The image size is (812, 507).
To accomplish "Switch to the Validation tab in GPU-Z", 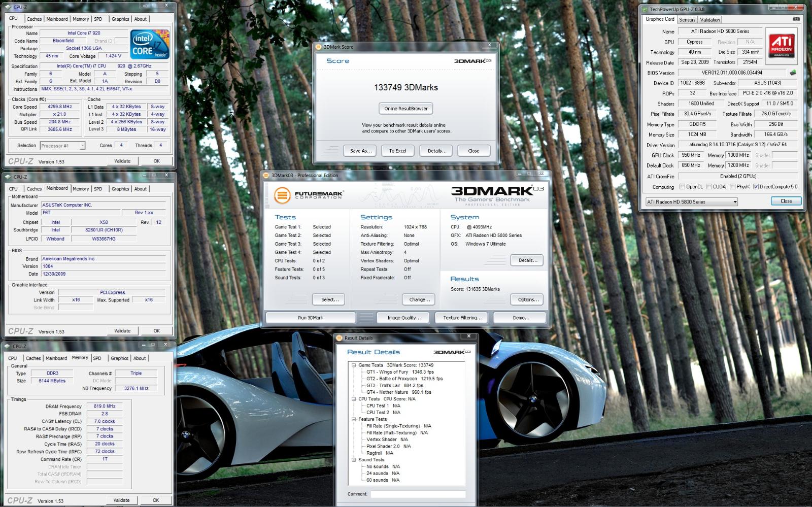I will 709,20.
